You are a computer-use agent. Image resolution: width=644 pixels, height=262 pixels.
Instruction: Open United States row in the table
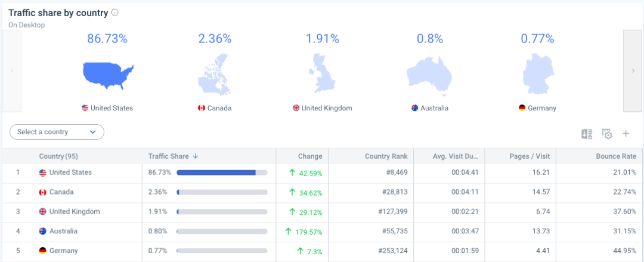tap(70, 172)
